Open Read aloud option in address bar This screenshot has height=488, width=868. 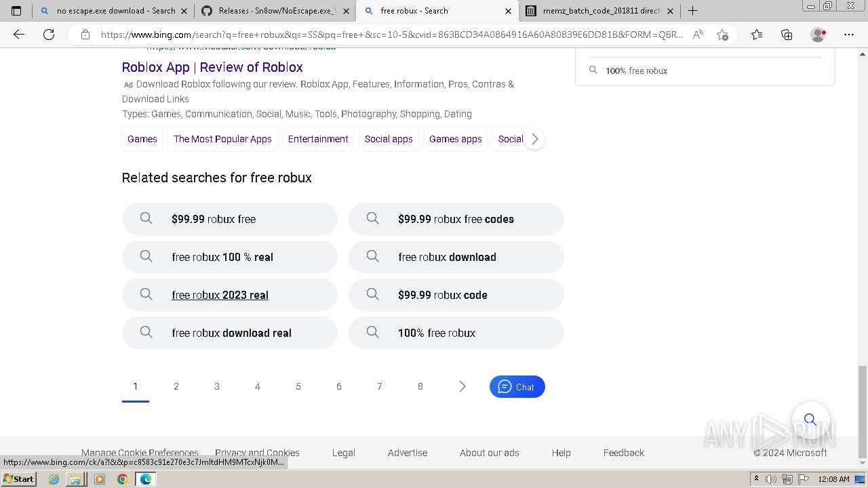(698, 35)
